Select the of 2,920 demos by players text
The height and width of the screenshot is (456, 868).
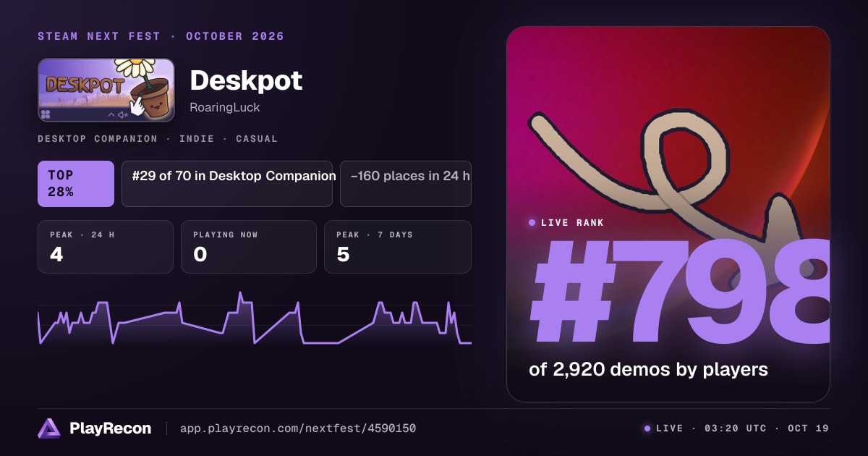(648, 369)
